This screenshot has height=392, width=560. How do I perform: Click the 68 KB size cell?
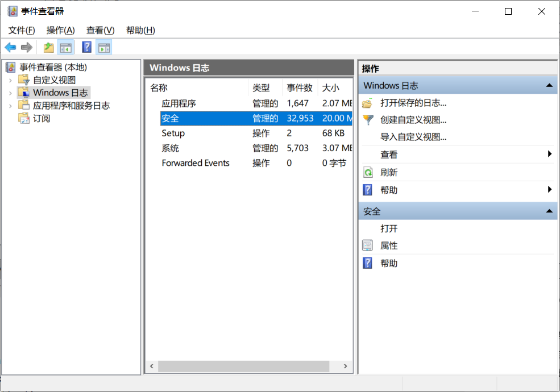(333, 133)
